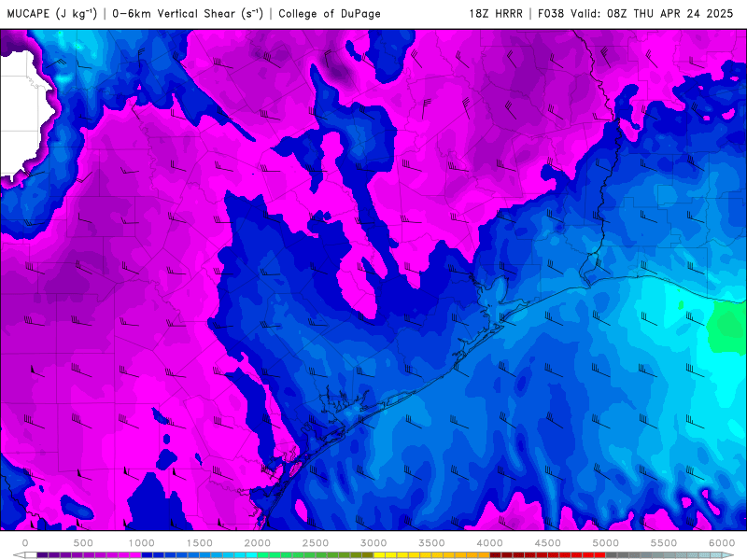Click the 3000 label on the color scale

tap(373, 543)
